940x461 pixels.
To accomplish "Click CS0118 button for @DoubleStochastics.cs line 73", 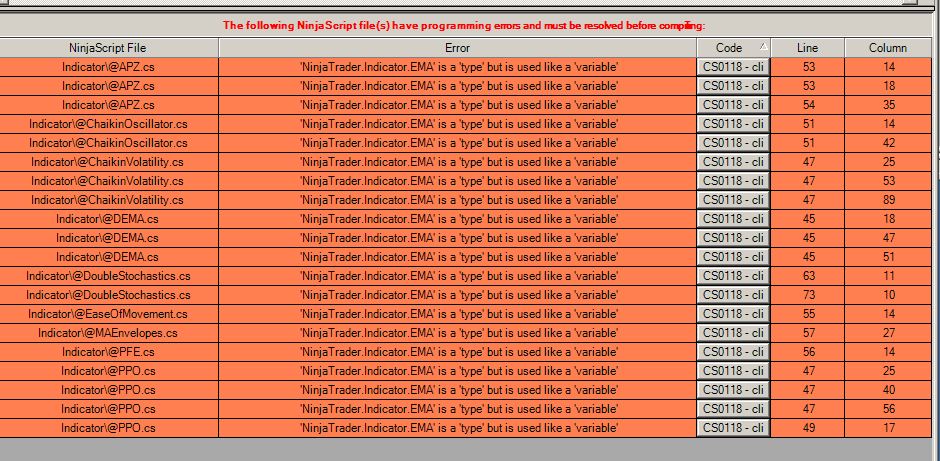I will pos(733,295).
